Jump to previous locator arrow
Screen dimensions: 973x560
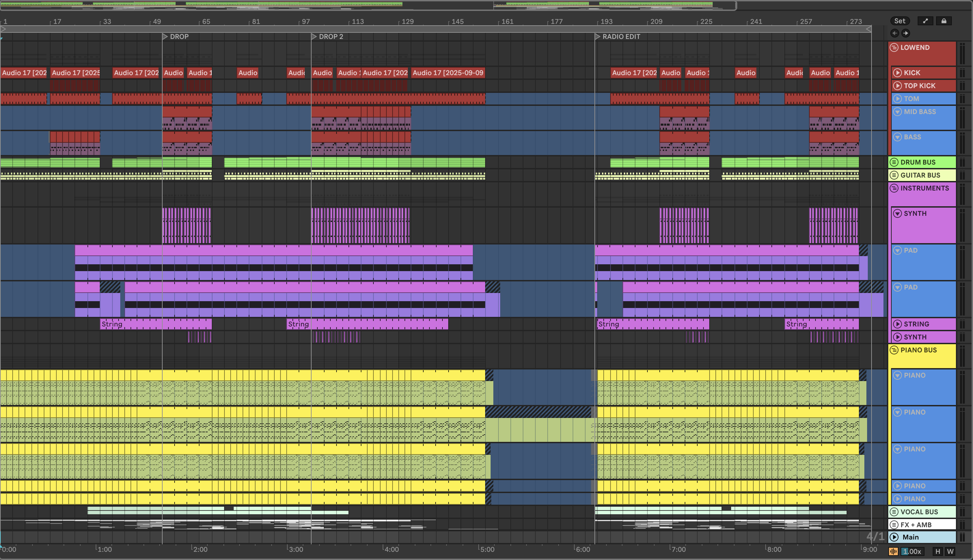click(895, 33)
